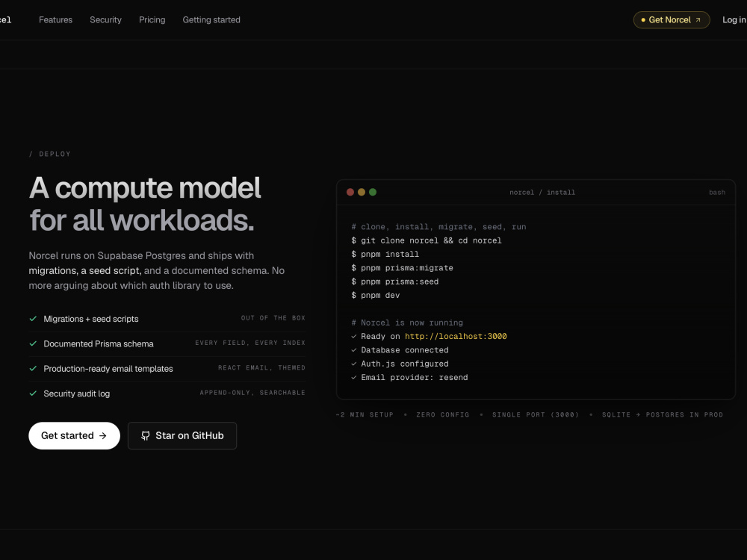Viewport: 747px width, 560px height.
Task: Click the checkmark beside Migrations + seed scripts
Action: [x=33, y=319]
